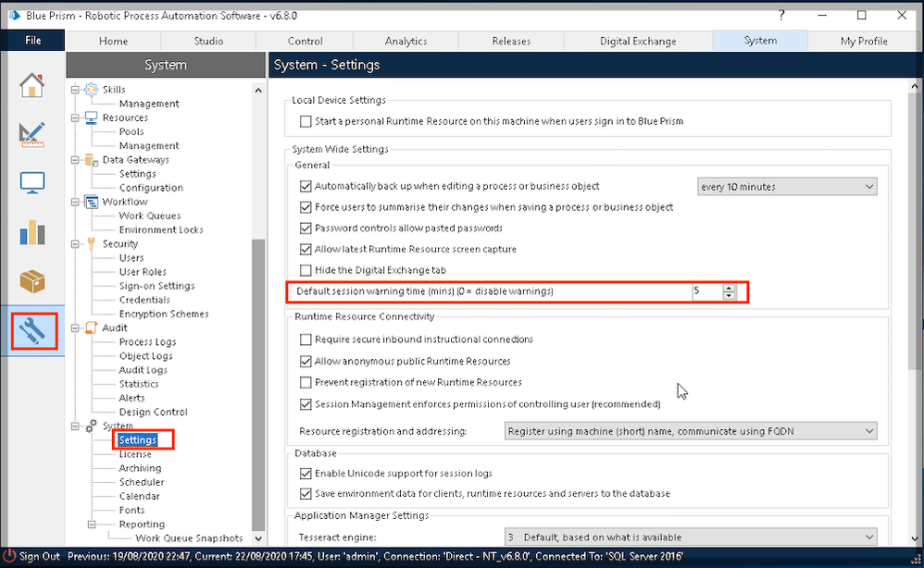Click the Sign Out power icon

point(9,556)
